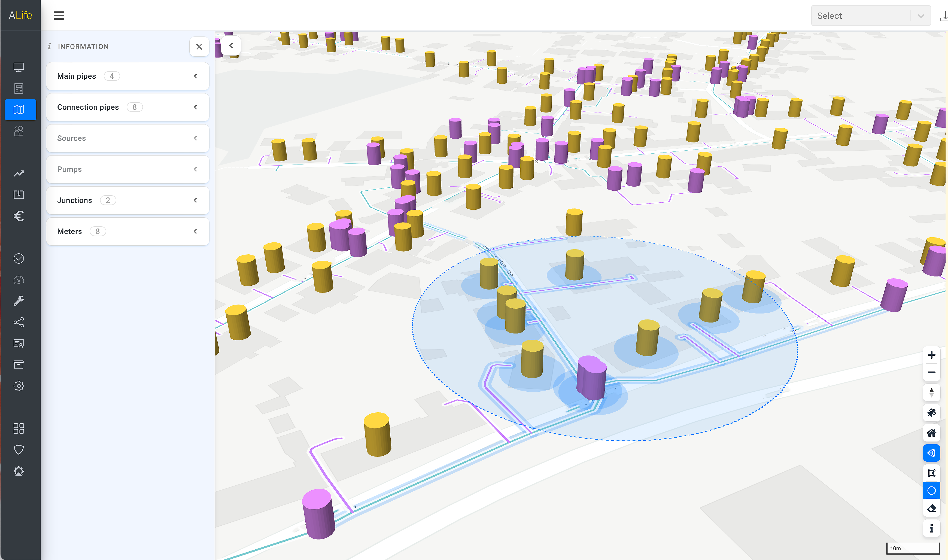The width and height of the screenshot is (948, 560).
Task: Click the satellite layer map button
Action: [931, 412]
